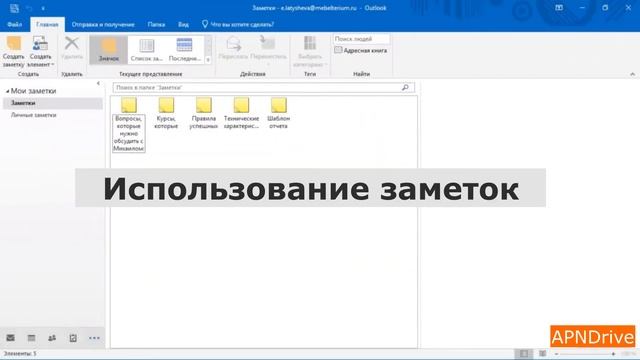Screen dimensions: 640x360
Task: Expand the view gallery more arrow
Action: 208,60
